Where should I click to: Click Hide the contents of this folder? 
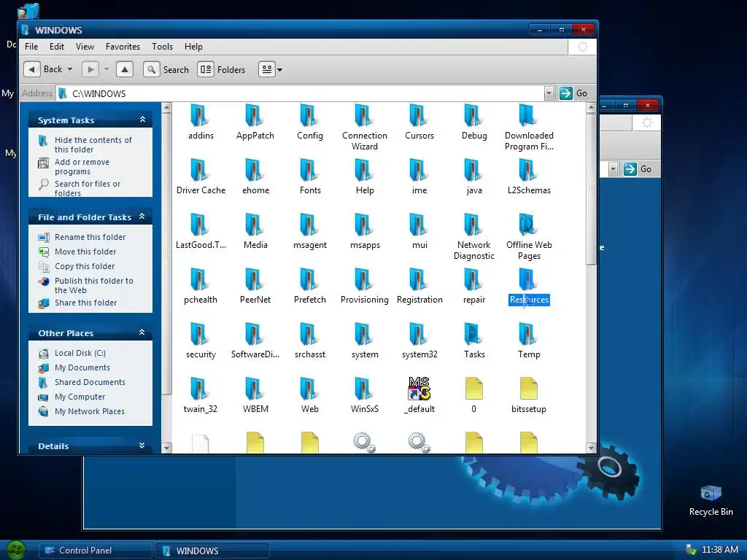point(93,145)
